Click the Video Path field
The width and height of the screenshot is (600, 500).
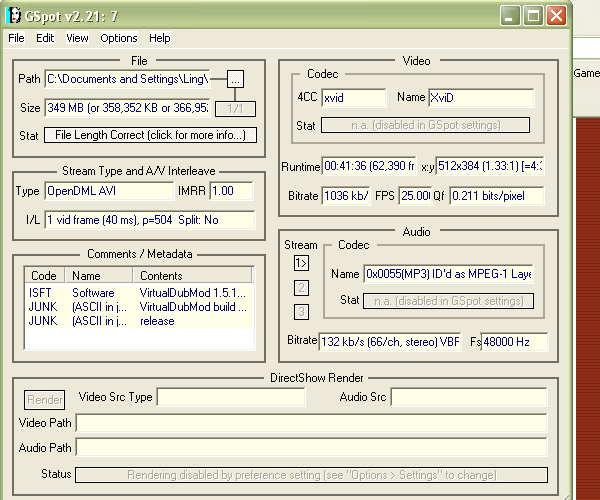pyautogui.click(x=311, y=423)
